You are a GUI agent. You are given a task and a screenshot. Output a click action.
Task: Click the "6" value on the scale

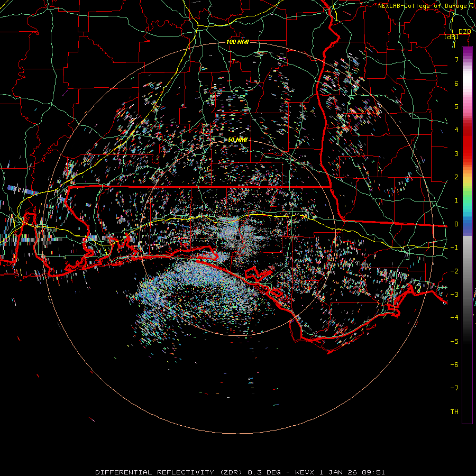pos(456,83)
